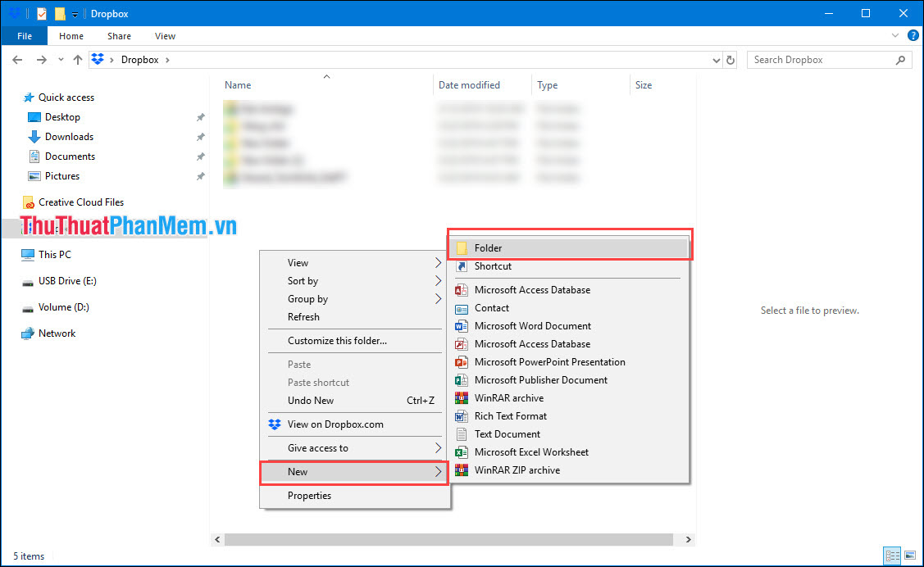Screen dimensions: 924x567
Task: Open the Share ribbon tab
Action: click(x=119, y=36)
